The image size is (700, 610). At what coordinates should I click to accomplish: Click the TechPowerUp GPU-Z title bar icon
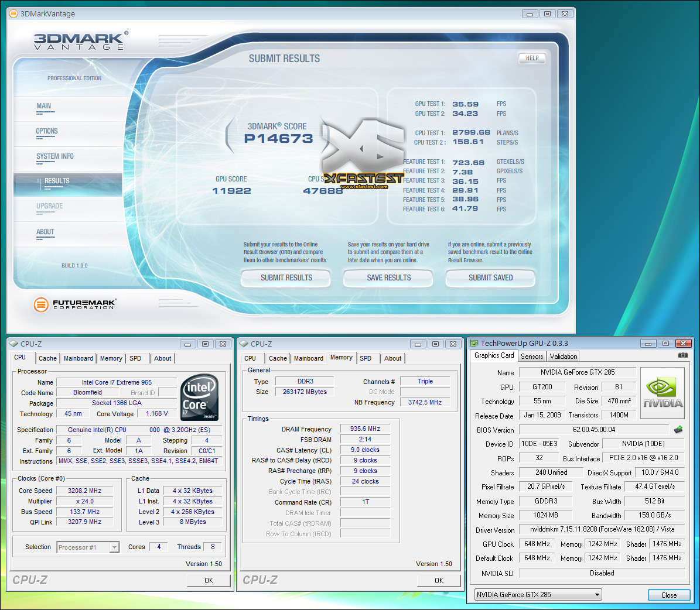coord(474,344)
